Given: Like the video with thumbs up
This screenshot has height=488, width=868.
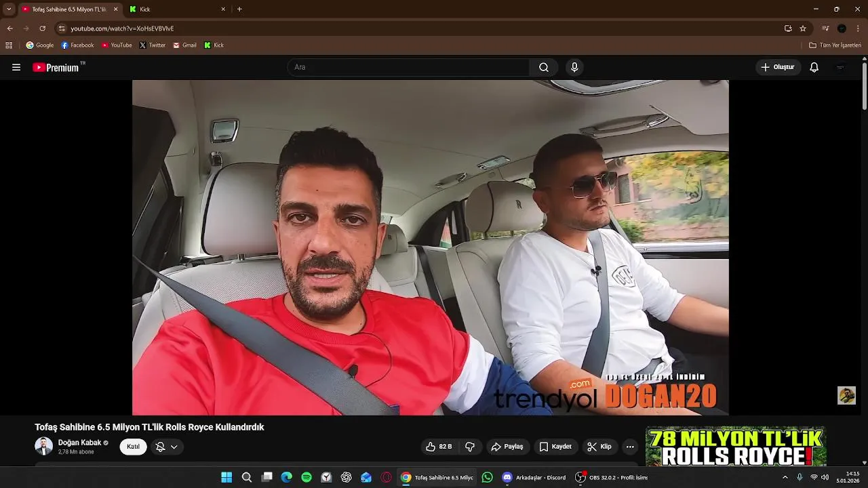Looking at the screenshot, I should pyautogui.click(x=439, y=447).
